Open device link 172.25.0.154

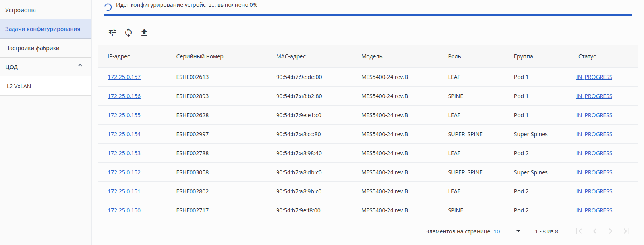[x=124, y=134]
